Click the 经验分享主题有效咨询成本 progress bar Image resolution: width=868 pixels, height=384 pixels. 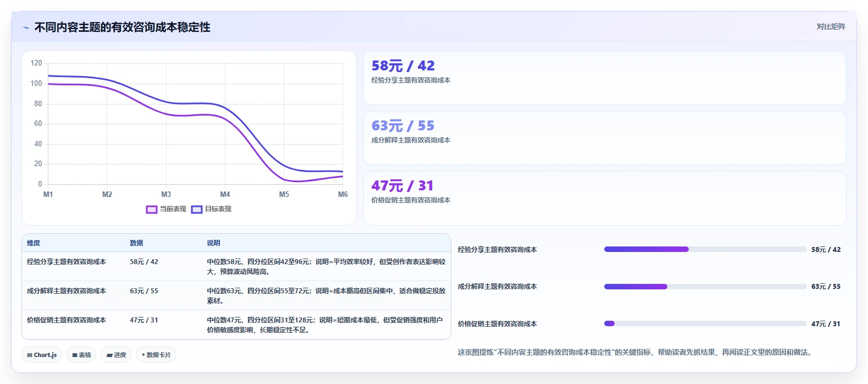705,249
